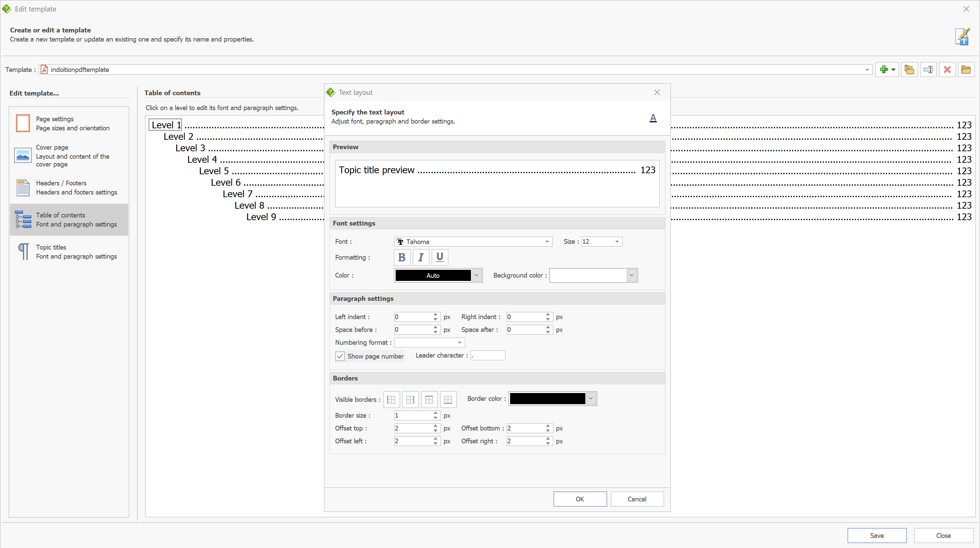The height and width of the screenshot is (548, 980).
Task: Click the duplicate template folders icon
Action: click(x=909, y=70)
